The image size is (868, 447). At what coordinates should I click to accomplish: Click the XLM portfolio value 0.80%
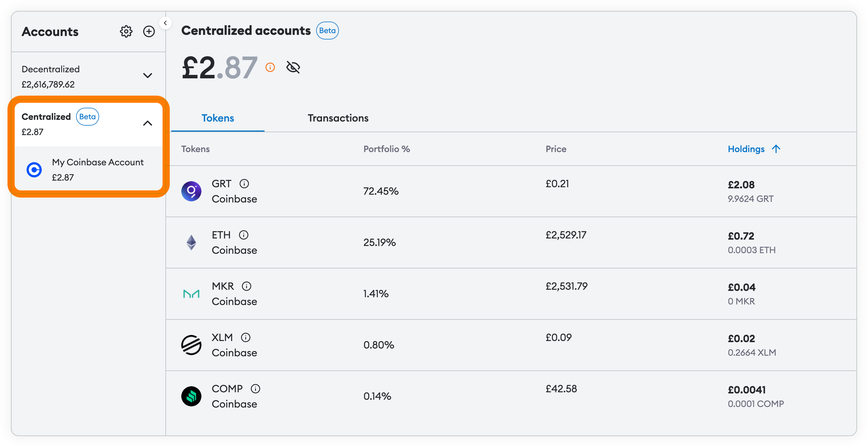pos(378,344)
